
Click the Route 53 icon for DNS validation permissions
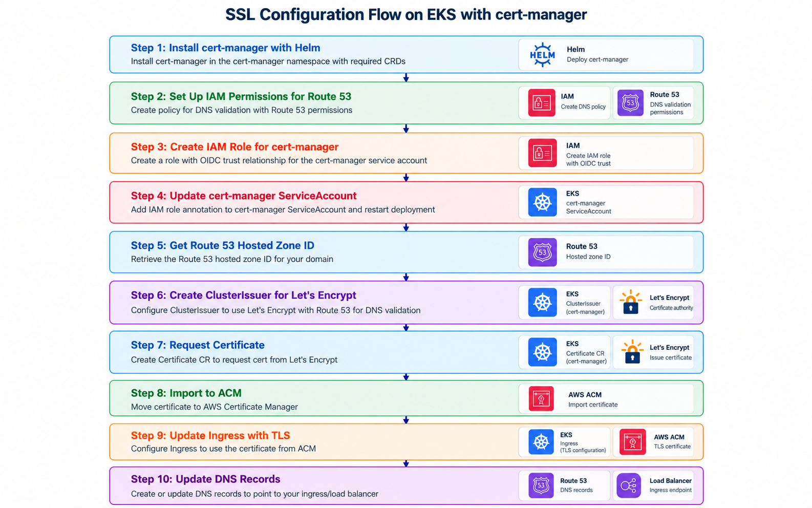click(x=630, y=102)
